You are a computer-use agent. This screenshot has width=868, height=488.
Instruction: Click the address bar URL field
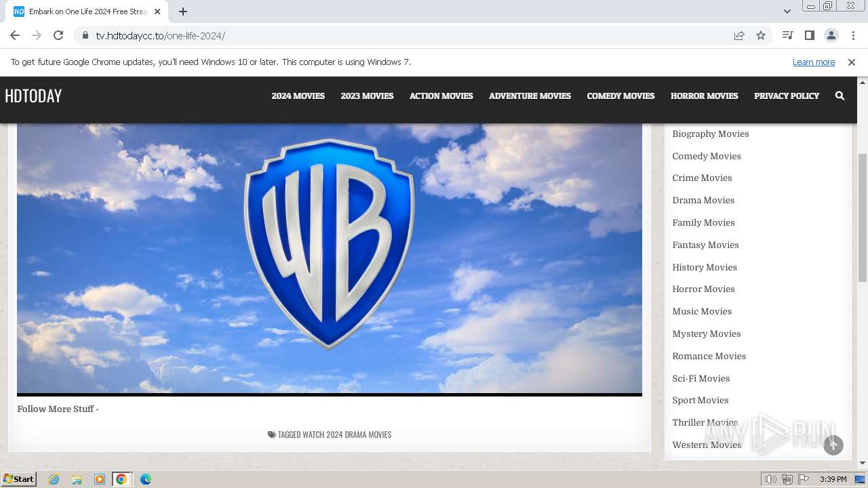click(x=407, y=35)
